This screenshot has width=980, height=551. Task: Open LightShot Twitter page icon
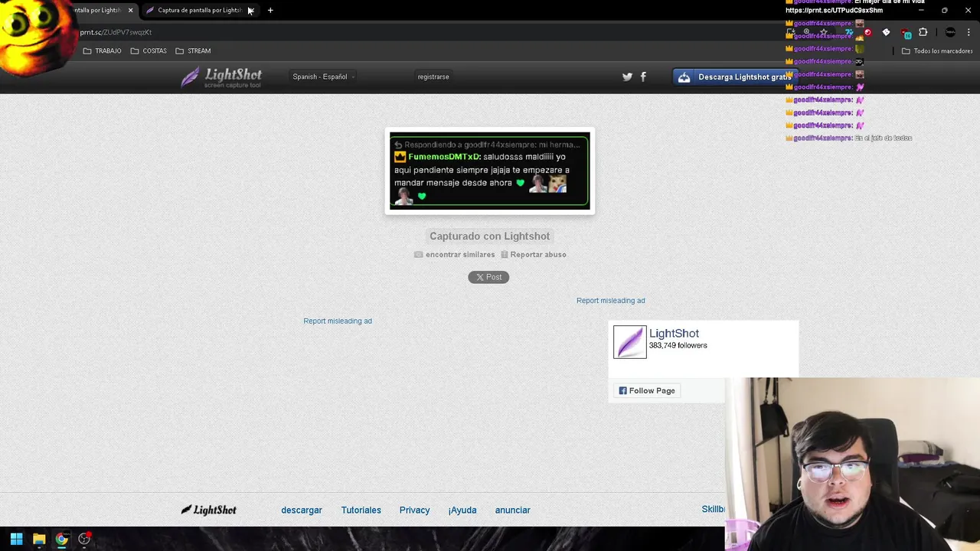(x=627, y=77)
